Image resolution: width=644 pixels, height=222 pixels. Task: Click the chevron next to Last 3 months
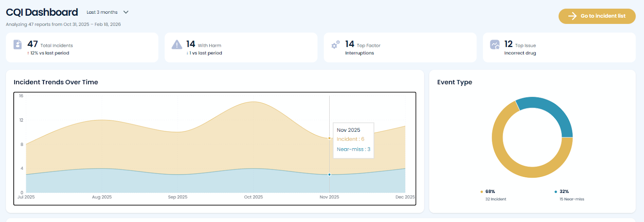point(126,12)
